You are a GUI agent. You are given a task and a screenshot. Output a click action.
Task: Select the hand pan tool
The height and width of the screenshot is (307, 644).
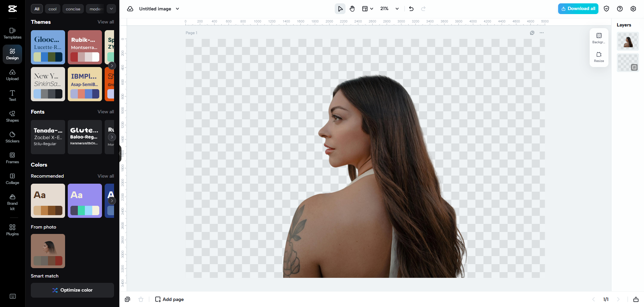(352, 8)
